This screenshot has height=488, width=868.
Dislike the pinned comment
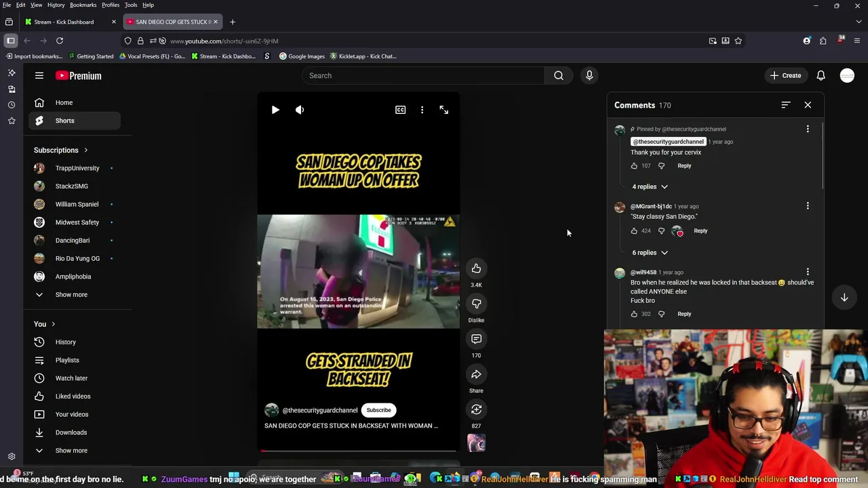(x=661, y=166)
